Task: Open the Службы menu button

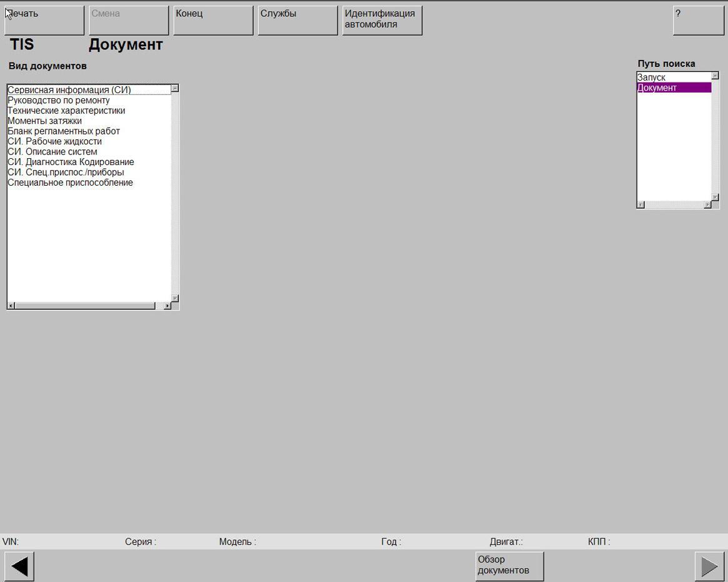Action: point(297,21)
